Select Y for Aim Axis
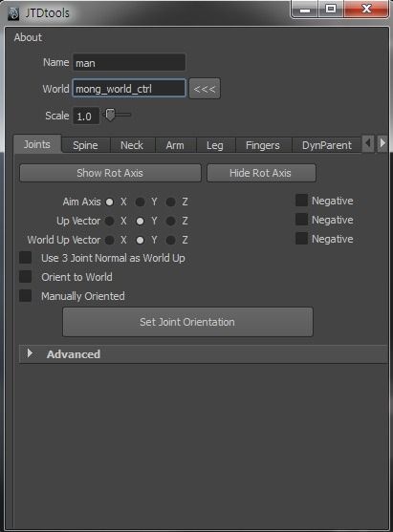 [x=140, y=202]
